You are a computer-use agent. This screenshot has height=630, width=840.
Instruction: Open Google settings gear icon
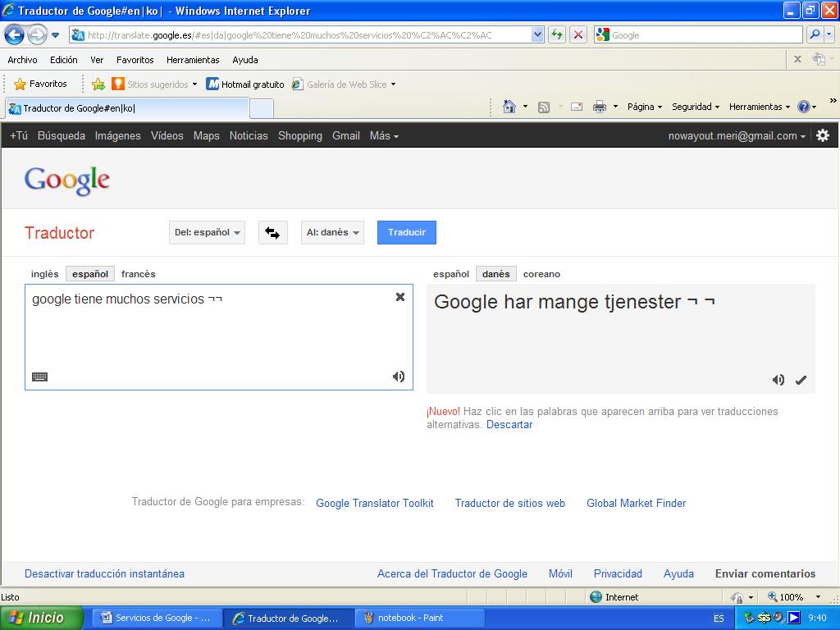click(x=823, y=135)
